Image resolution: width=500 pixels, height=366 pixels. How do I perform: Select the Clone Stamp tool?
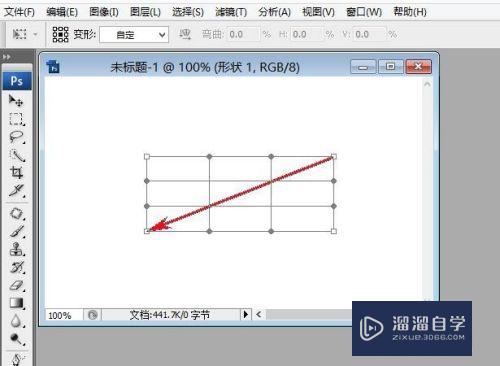[17, 249]
